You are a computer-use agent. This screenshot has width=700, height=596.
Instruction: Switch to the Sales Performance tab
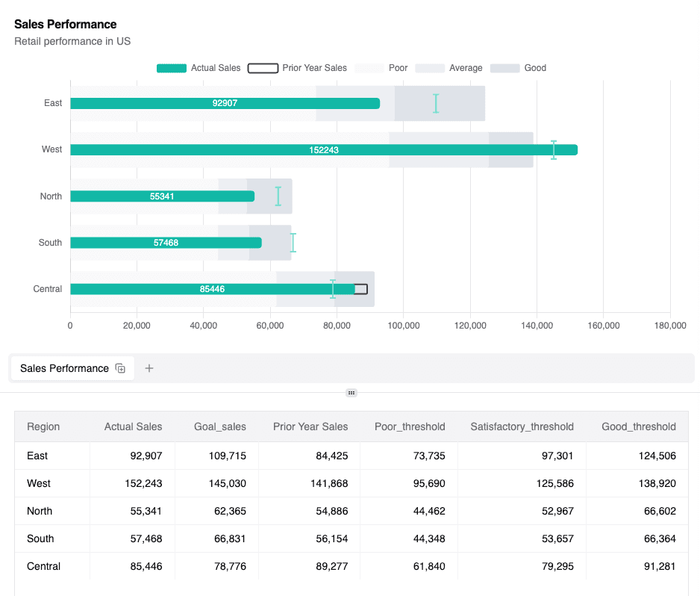64,368
